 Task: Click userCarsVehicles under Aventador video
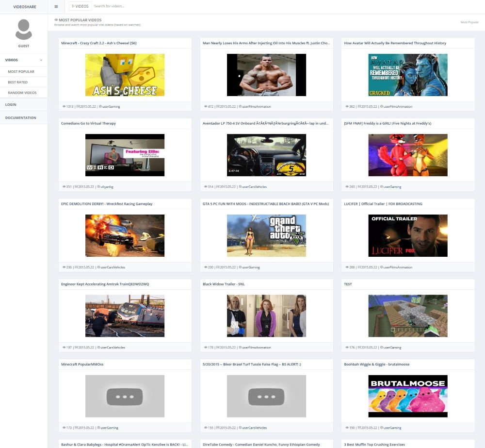[x=254, y=187]
